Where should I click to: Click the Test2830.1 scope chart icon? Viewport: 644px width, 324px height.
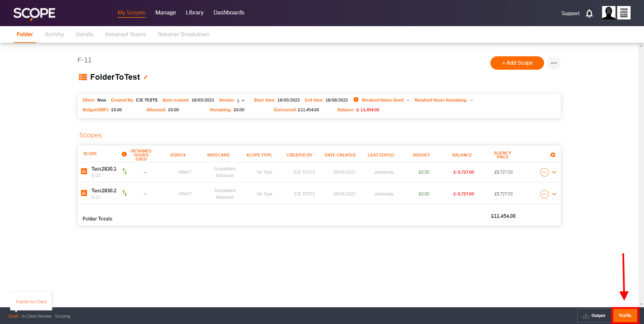(x=84, y=171)
